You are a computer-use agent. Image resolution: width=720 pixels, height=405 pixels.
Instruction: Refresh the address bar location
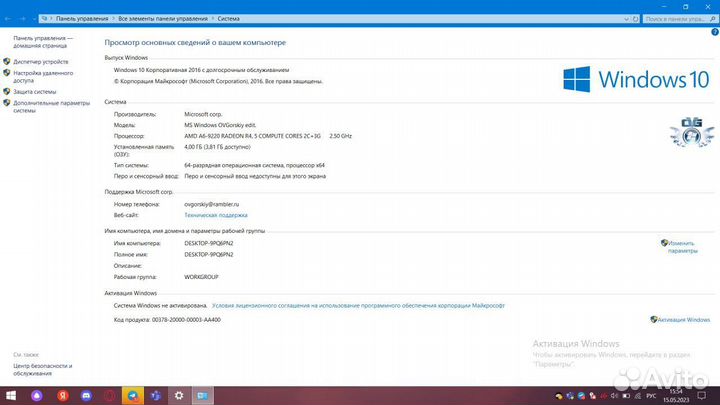636,19
